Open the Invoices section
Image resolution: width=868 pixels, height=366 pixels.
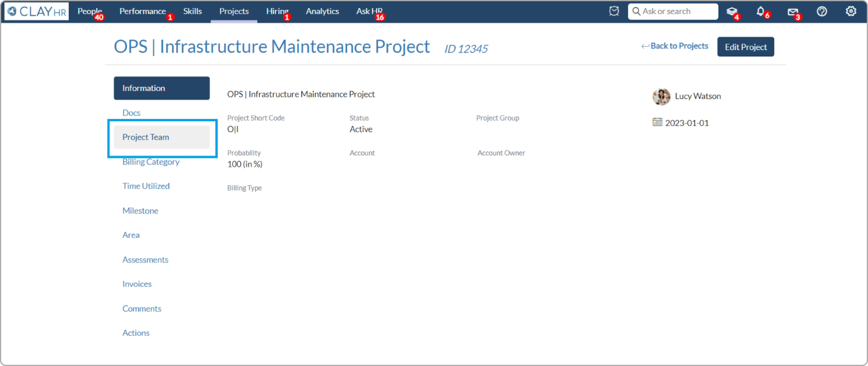(137, 284)
